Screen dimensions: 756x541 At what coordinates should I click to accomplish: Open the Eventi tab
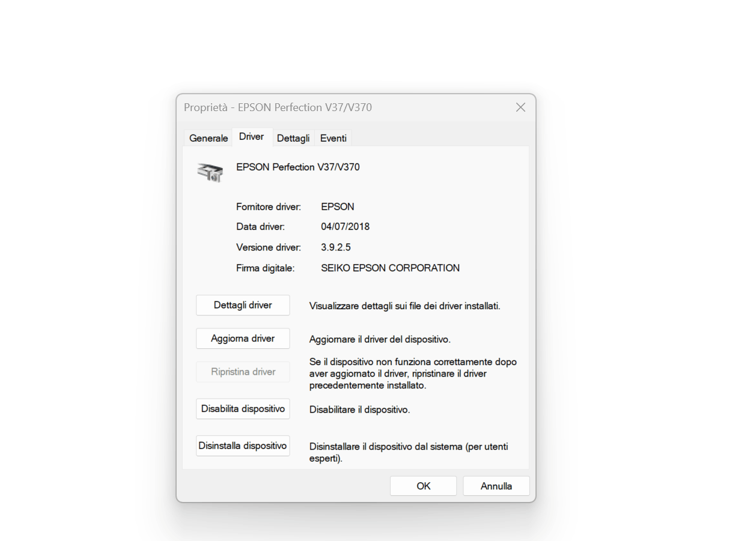[333, 138]
